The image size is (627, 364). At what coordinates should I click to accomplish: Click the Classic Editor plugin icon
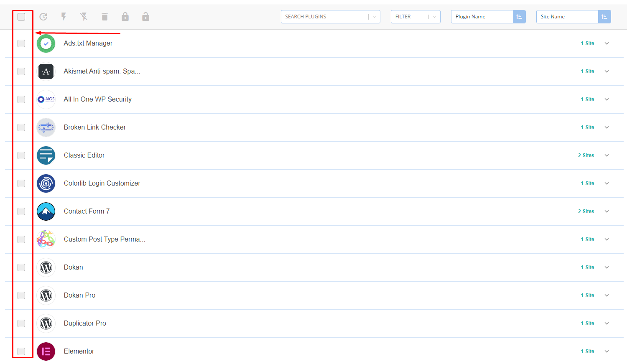coord(46,155)
